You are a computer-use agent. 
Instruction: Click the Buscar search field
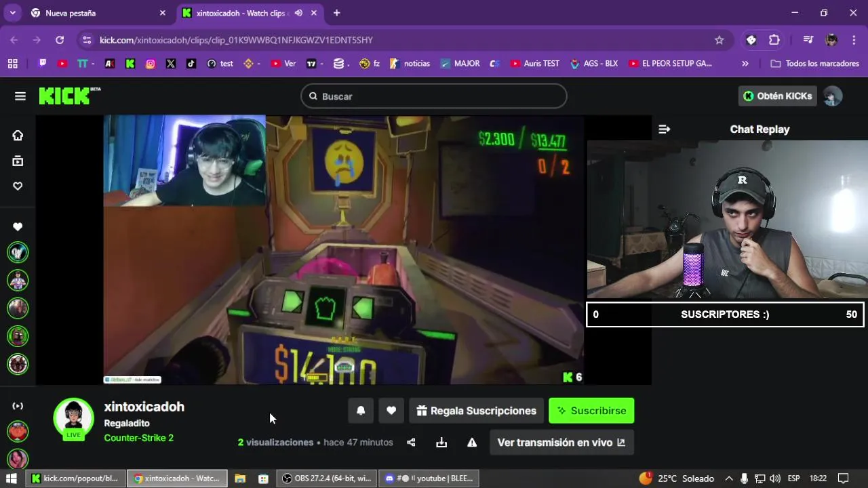434,96
